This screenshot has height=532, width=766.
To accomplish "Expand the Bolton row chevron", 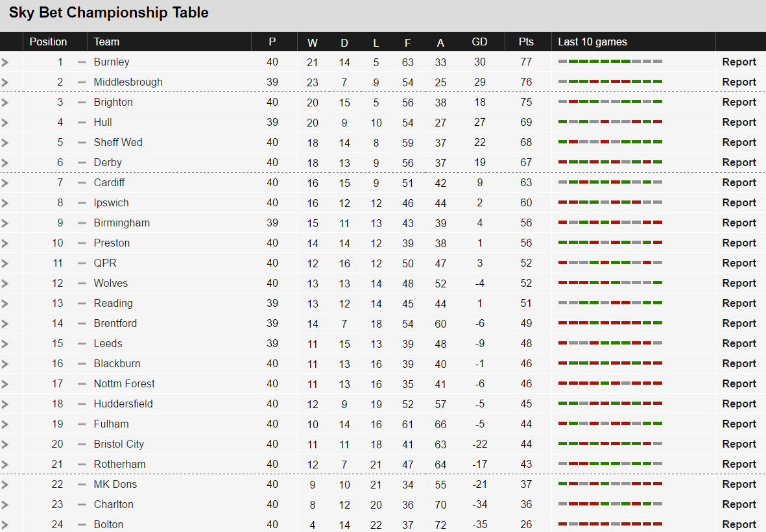I will [5, 525].
